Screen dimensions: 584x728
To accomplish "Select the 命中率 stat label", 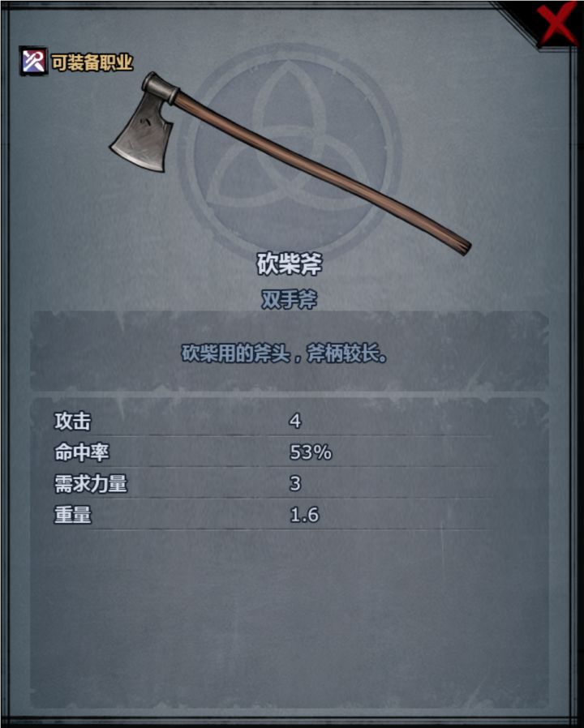I will coord(82,452).
